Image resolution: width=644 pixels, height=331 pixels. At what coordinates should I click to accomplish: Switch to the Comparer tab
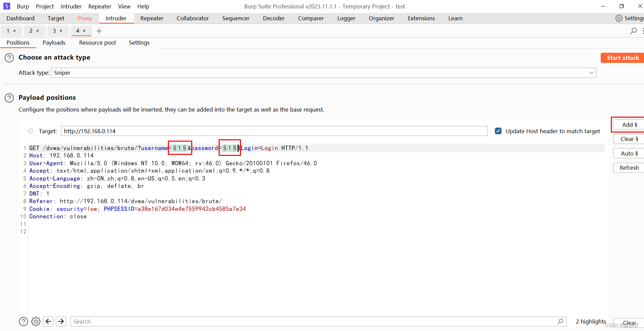(x=311, y=18)
